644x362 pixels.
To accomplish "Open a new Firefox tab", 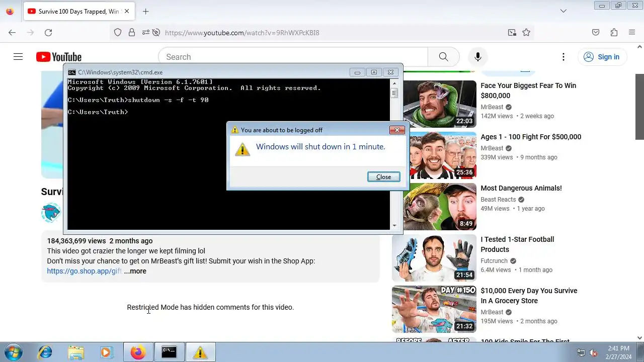I will tap(145, 11).
